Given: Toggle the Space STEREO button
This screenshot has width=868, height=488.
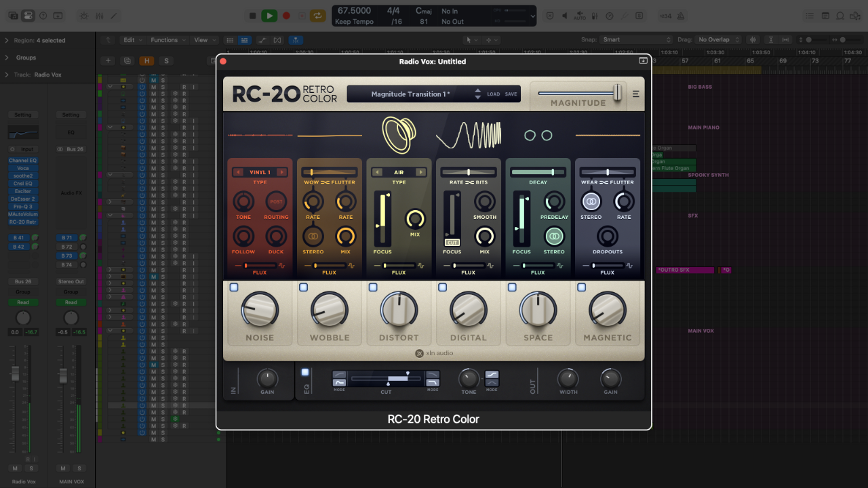Looking at the screenshot, I should pos(554,236).
